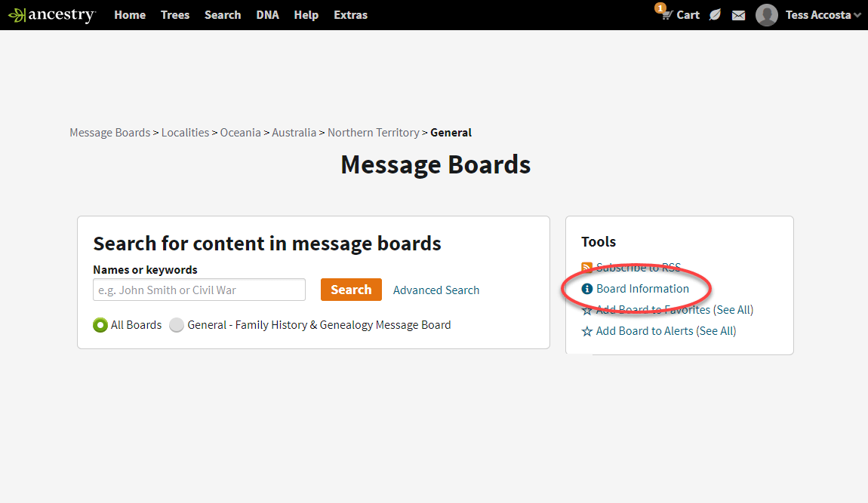The image size is (868, 503).
Task: Click the Ancestry logo
Action: [51, 15]
